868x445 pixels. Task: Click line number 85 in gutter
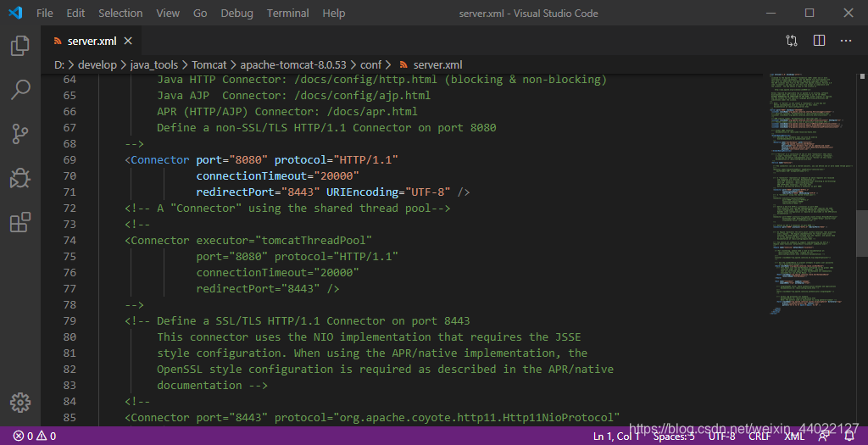point(70,417)
